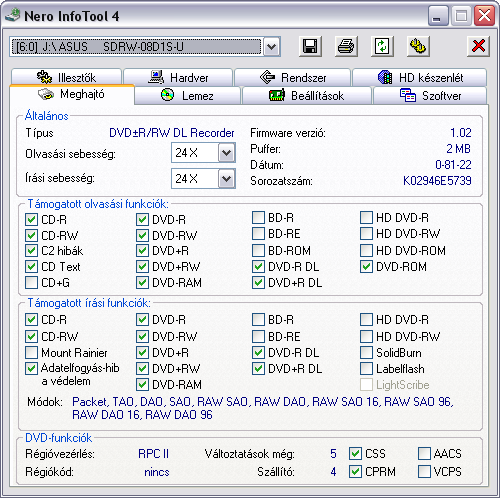Toggle DVD-RAM checkbox in write functions
The image size is (500, 498).
pos(142,385)
